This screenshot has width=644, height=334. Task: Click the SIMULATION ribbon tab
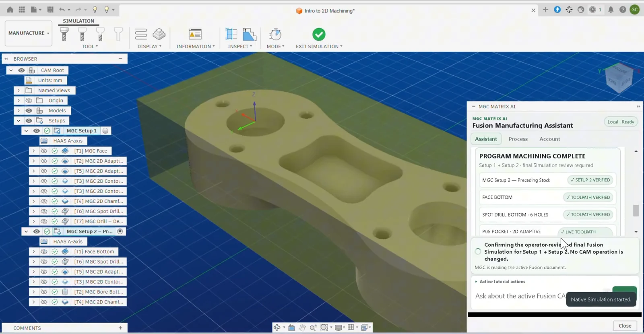78,21
